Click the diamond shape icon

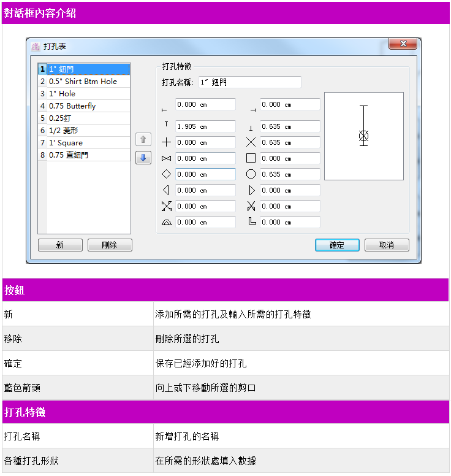[166, 174]
